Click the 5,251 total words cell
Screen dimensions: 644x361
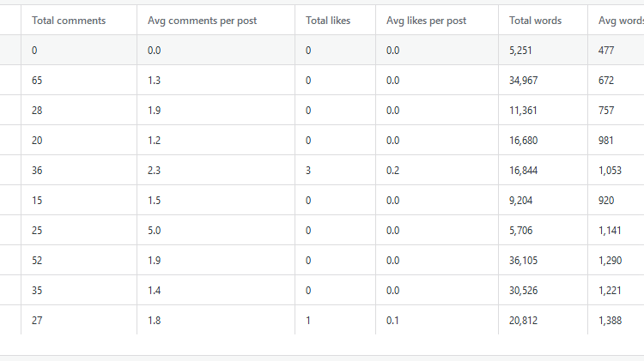point(521,51)
